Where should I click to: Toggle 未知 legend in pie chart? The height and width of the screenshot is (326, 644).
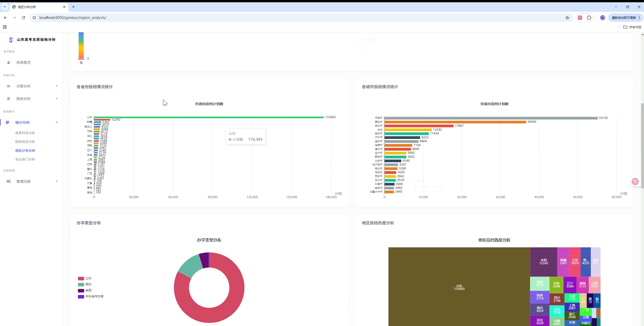click(85, 291)
